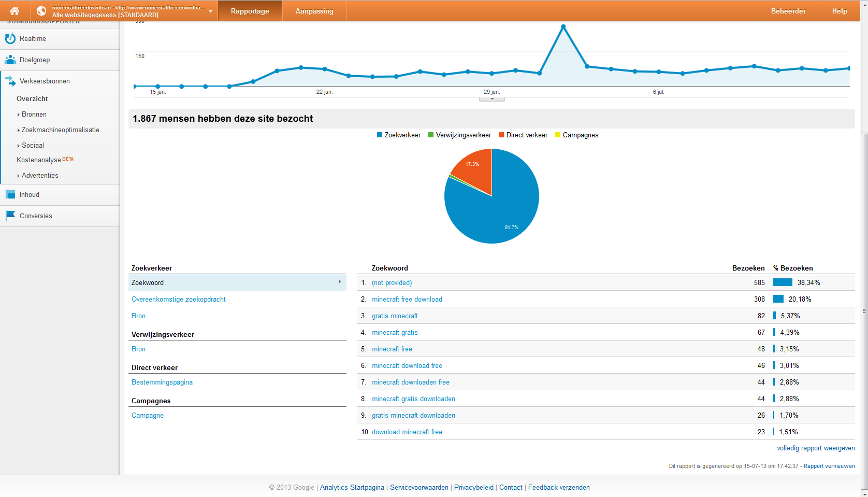
Task: Open the Doelgroep people icon
Action: 10,60
